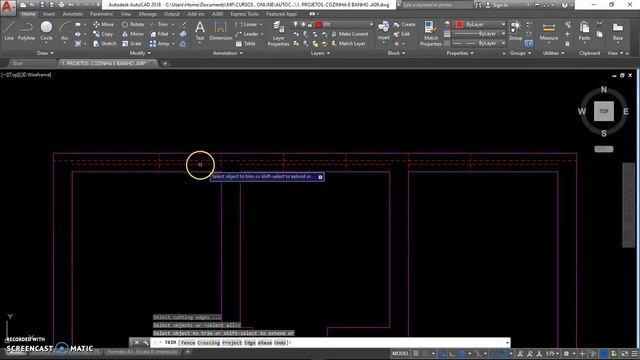Click Match Layer button
The width and height of the screenshot is (640, 360).
point(348,44)
